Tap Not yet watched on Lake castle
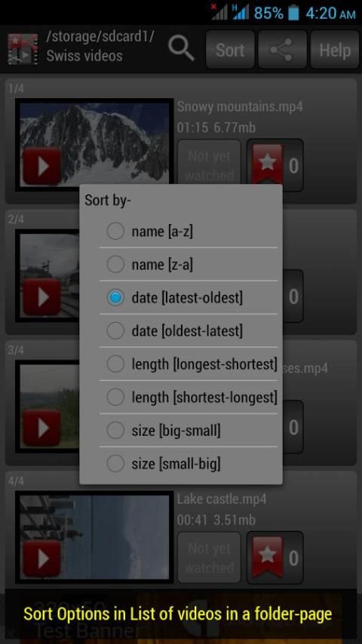The height and width of the screenshot is (644, 362). click(209, 558)
